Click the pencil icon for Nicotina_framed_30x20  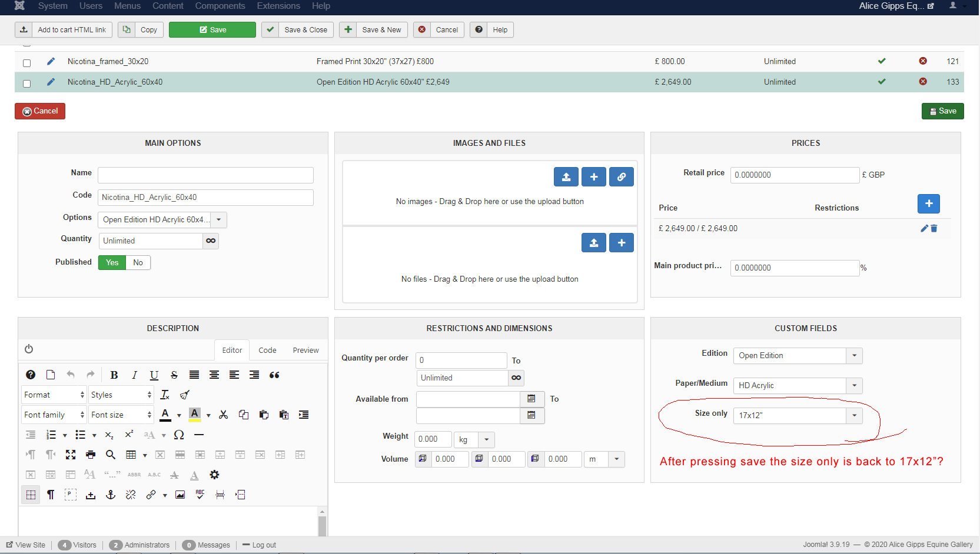(x=51, y=61)
